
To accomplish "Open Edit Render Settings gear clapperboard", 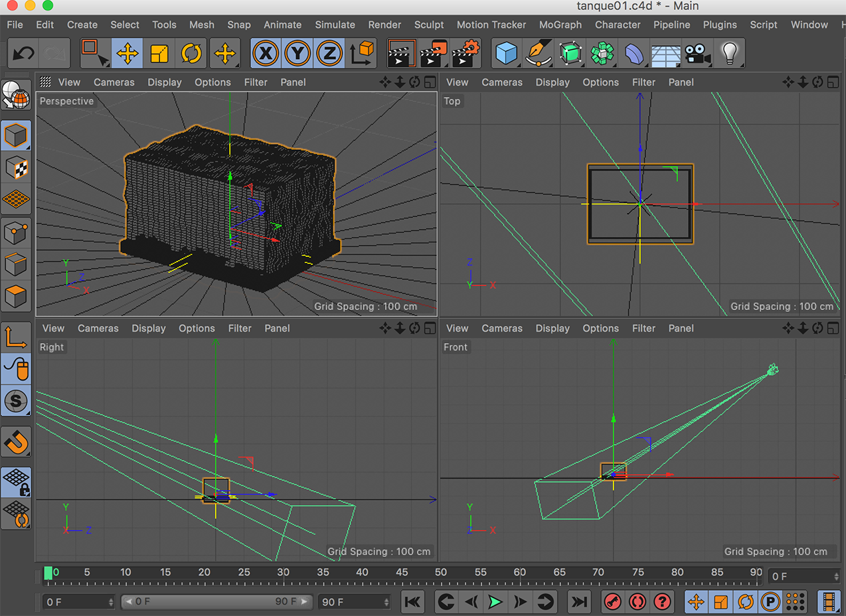I will point(467,54).
